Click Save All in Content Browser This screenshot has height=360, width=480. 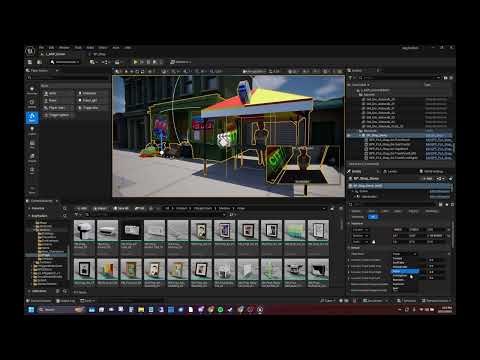coord(121,208)
